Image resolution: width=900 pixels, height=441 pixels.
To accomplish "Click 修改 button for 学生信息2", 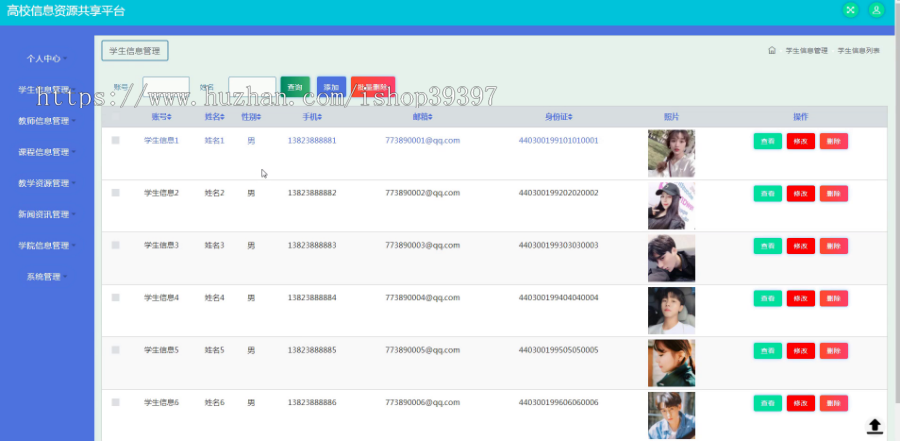I will (x=801, y=194).
